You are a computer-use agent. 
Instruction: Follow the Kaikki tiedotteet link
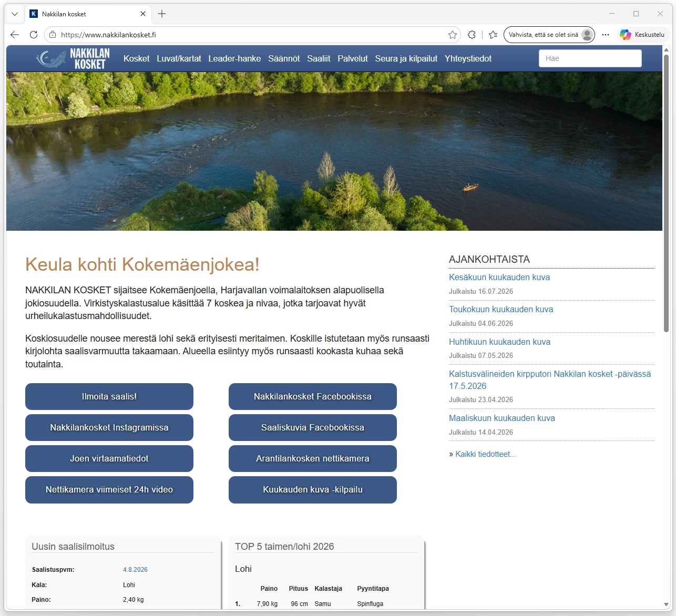pyautogui.click(x=485, y=454)
